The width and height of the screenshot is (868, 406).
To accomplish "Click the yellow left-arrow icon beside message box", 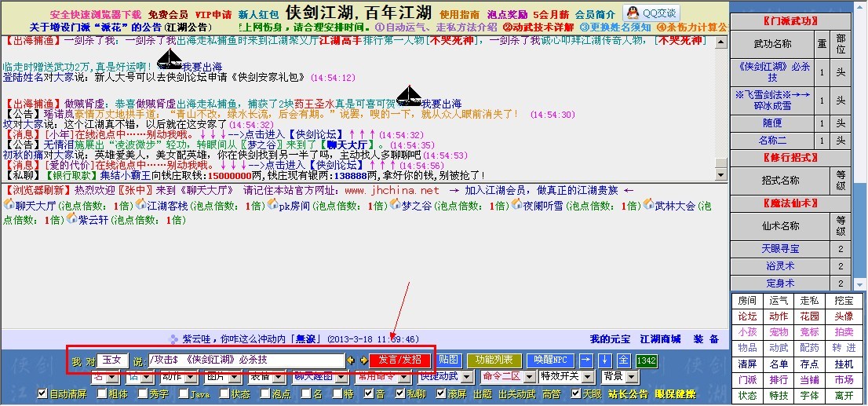I will tap(350, 360).
